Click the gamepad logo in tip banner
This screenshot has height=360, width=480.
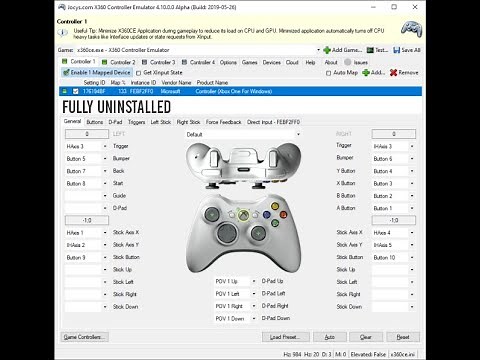411,29
